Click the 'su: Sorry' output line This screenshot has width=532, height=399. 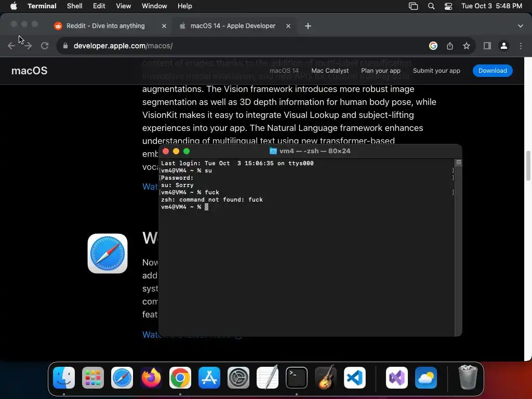click(x=177, y=185)
